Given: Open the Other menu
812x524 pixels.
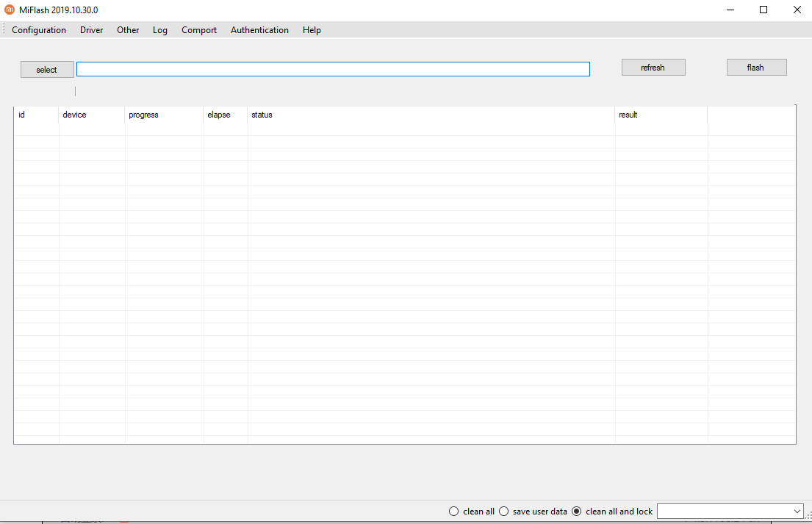Looking at the screenshot, I should click(x=128, y=30).
